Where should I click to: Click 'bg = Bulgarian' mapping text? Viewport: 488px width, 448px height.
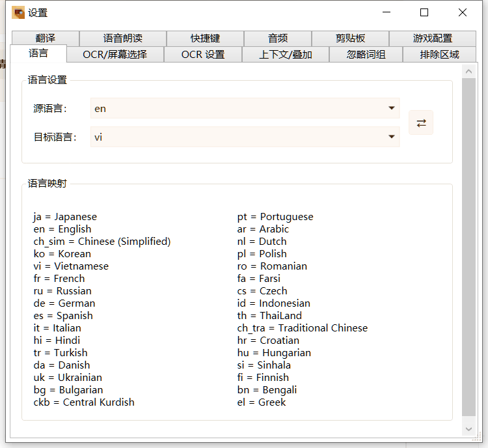click(x=68, y=390)
